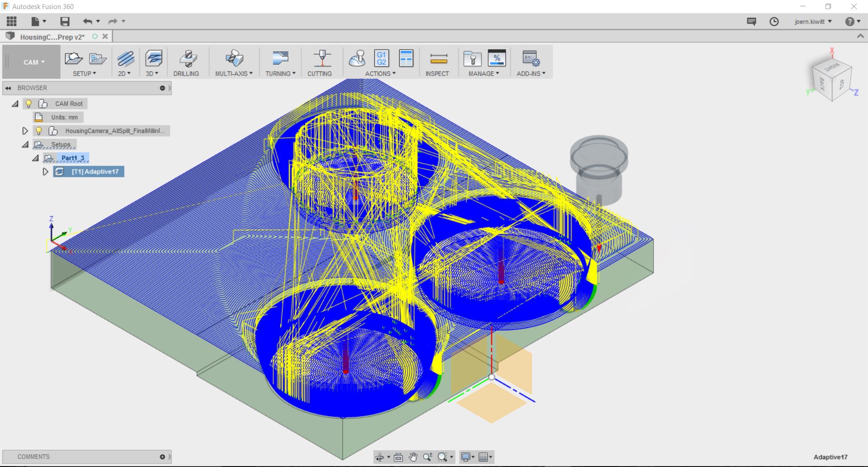The image size is (868, 467).
Task: Click the Zoom Window magnifier icon
Action: tap(443, 457)
